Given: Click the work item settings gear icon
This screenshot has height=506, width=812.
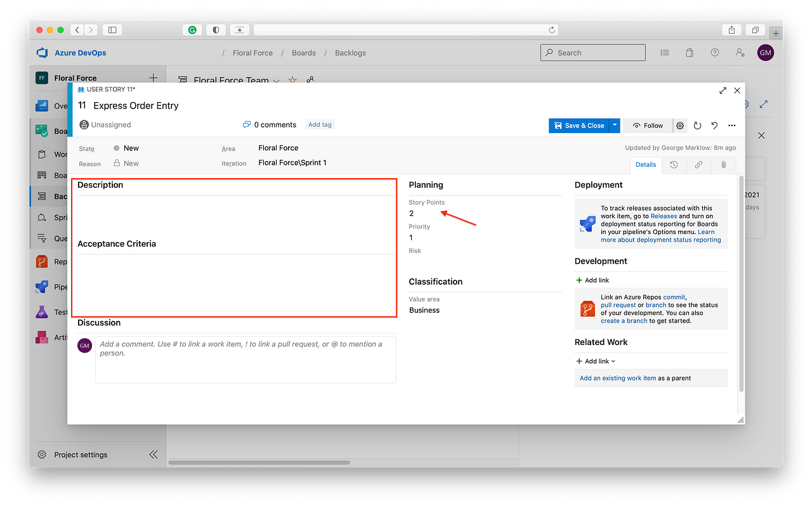Looking at the screenshot, I should click(x=680, y=126).
